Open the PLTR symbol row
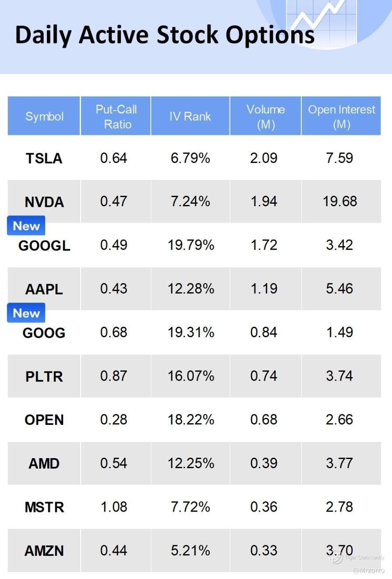392x579 pixels. [44, 377]
